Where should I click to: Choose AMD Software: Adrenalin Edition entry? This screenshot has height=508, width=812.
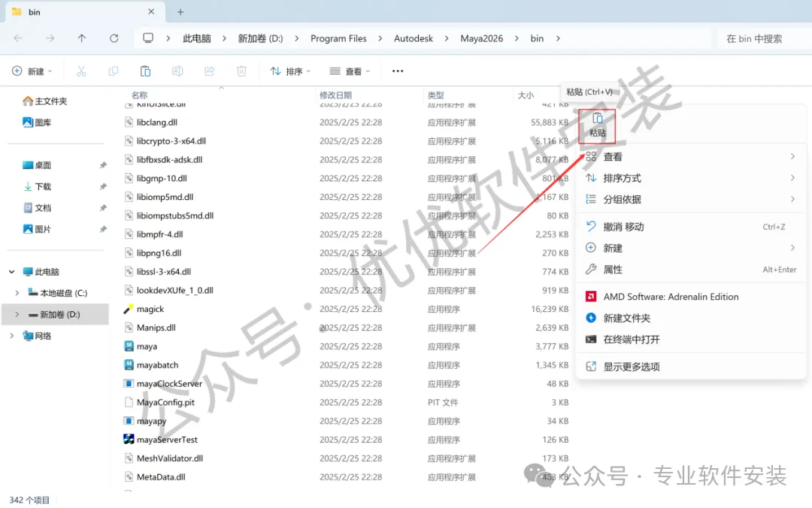[692, 297]
